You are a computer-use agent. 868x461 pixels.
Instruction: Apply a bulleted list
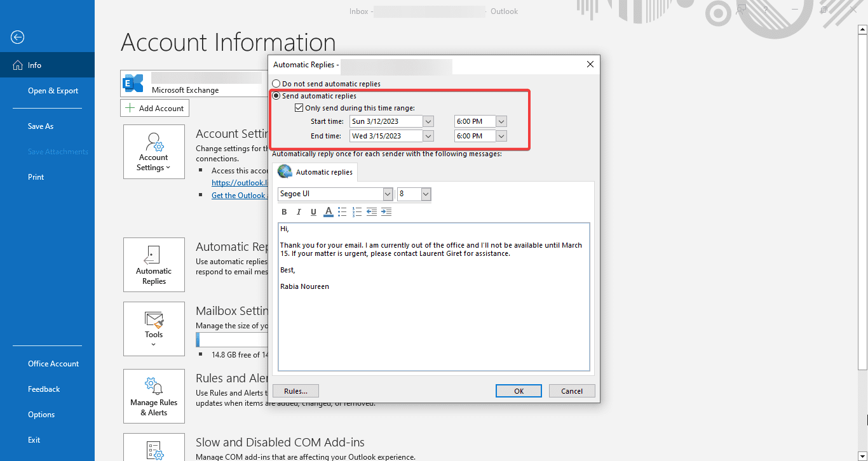[342, 211]
